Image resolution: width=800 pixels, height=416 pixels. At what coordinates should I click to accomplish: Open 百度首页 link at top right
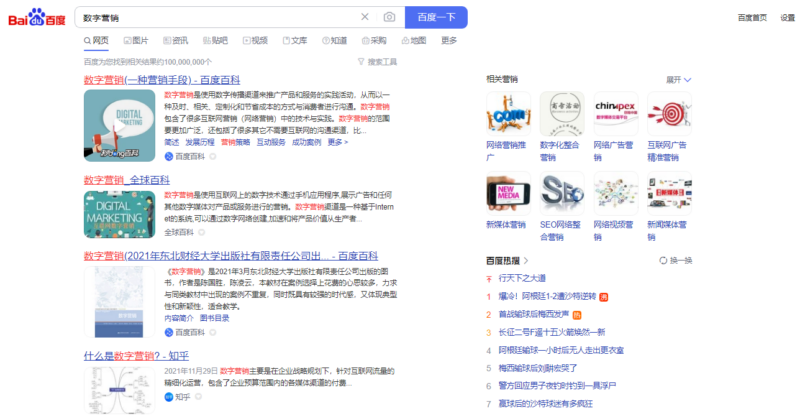click(x=752, y=18)
